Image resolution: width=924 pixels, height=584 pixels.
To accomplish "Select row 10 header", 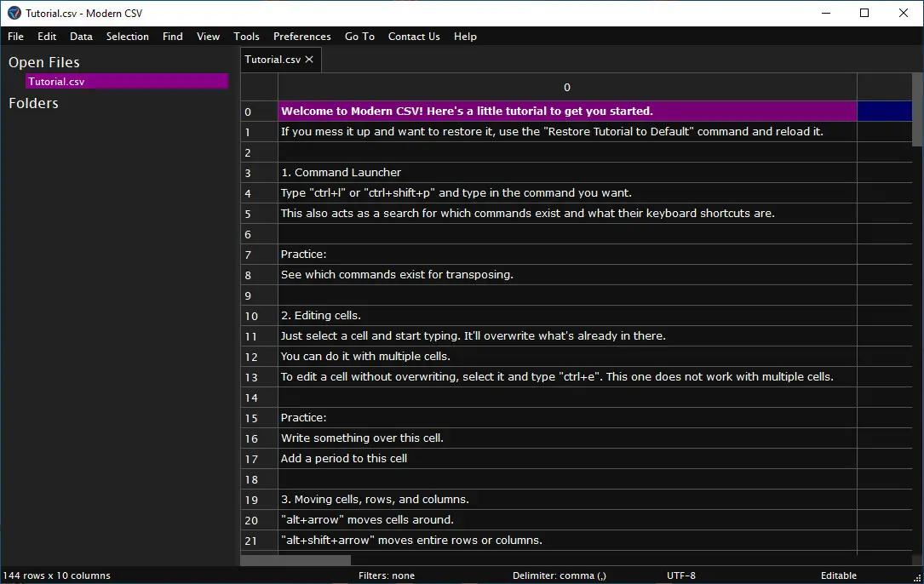I will click(251, 316).
